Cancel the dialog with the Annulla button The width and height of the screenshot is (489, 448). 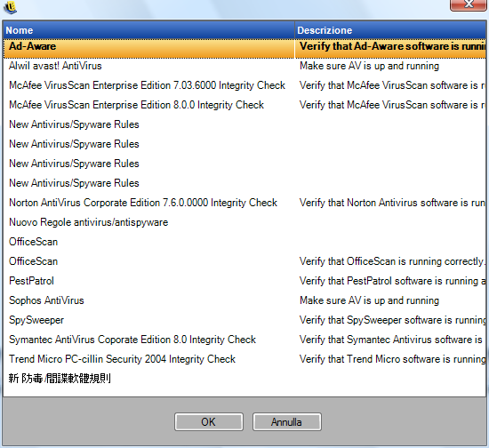click(x=286, y=422)
